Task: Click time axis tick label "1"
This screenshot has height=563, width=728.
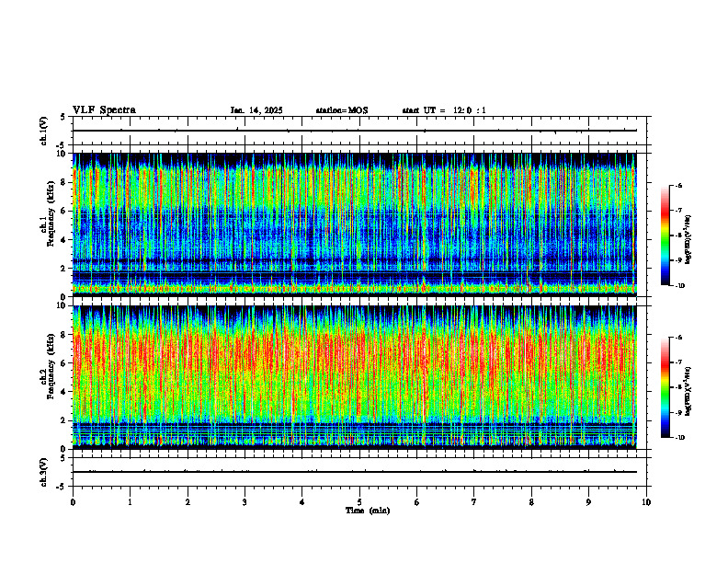Action: [130, 502]
